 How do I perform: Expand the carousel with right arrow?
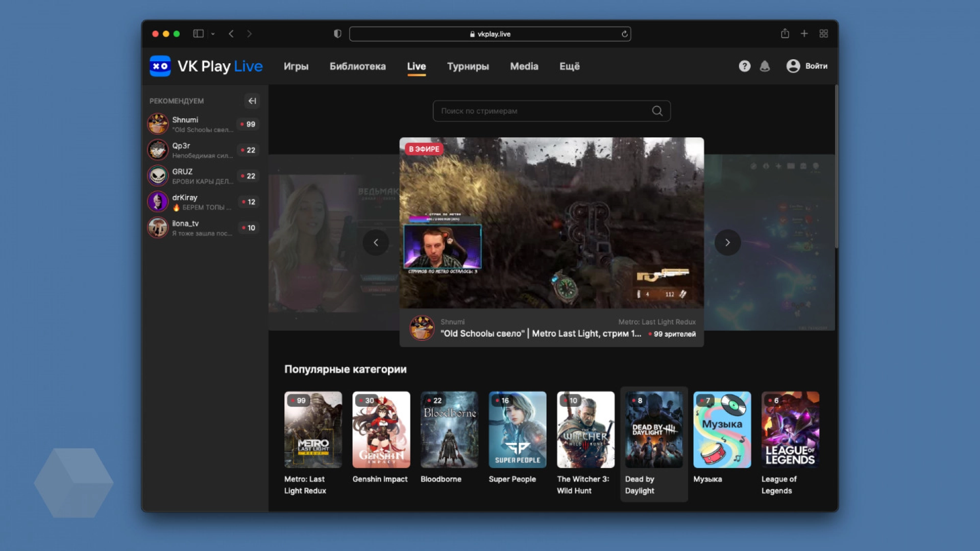click(727, 242)
